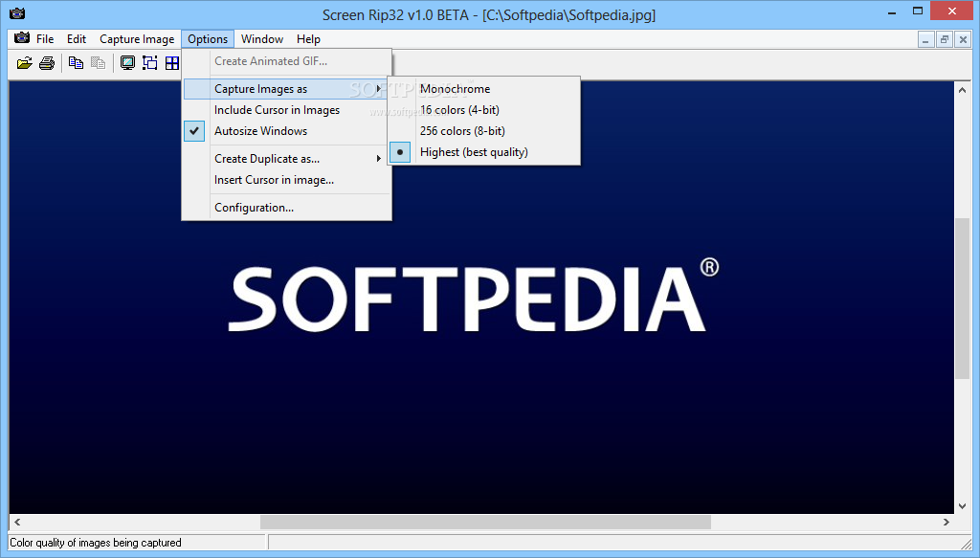Click the capture selected region icon

click(150, 62)
